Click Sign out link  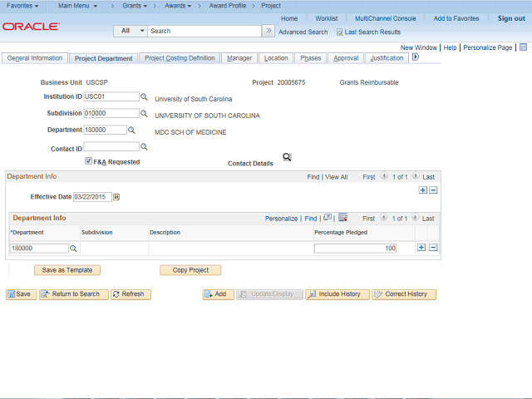(511, 18)
